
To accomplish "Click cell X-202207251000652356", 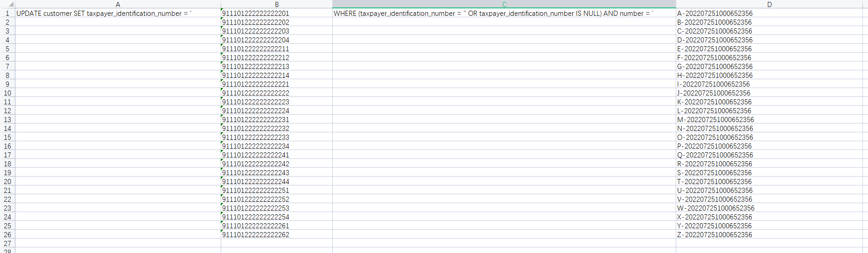I will (770, 217).
